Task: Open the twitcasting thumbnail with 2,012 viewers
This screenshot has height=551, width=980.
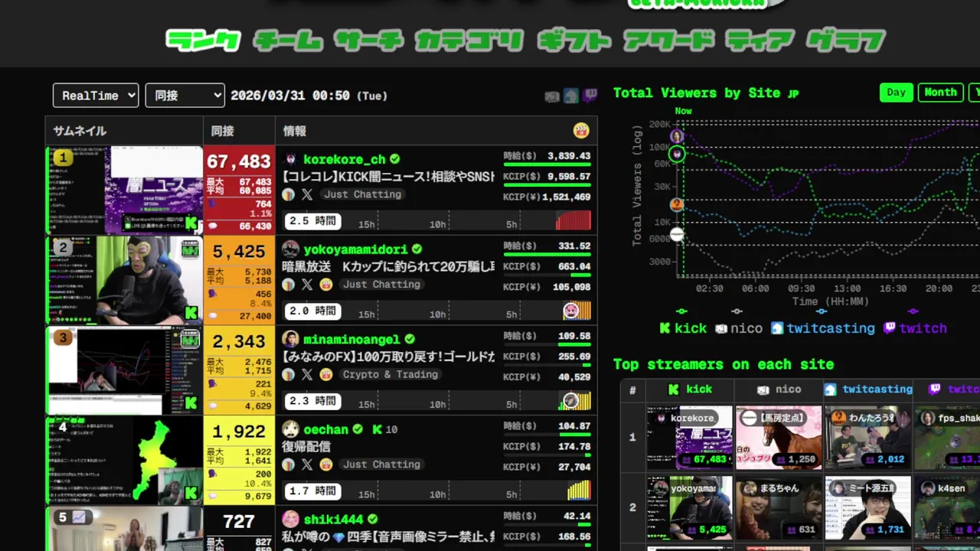Action: [x=867, y=438]
